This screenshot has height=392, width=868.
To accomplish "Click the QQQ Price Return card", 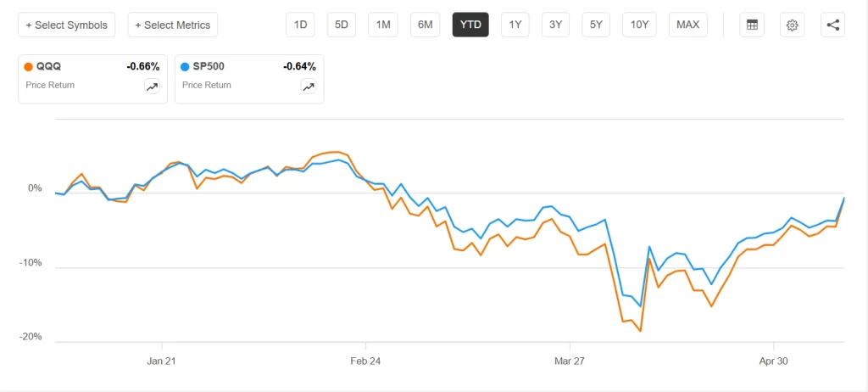I will click(92, 79).
